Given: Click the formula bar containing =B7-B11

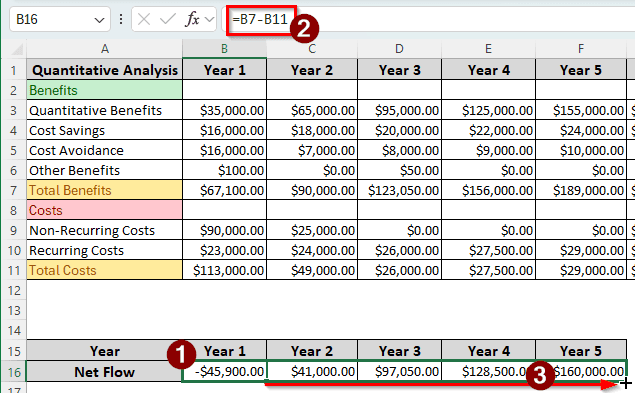Looking at the screenshot, I should [x=429, y=19].
